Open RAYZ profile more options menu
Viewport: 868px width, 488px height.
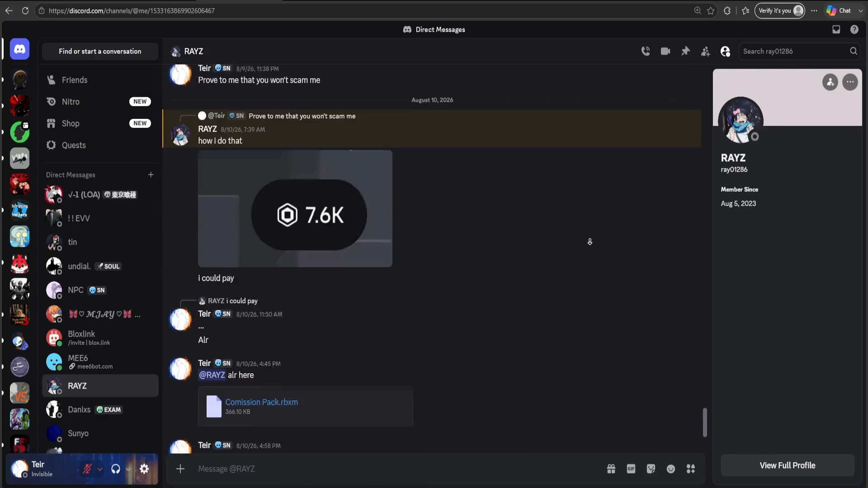(850, 82)
